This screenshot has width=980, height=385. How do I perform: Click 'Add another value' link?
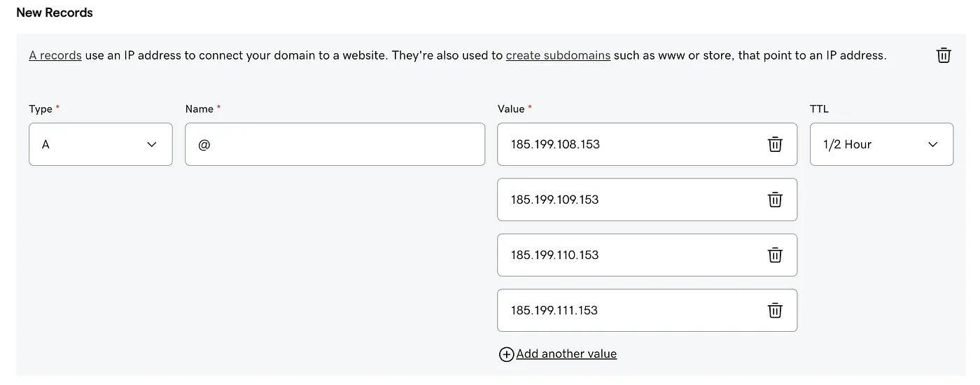click(566, 354)
